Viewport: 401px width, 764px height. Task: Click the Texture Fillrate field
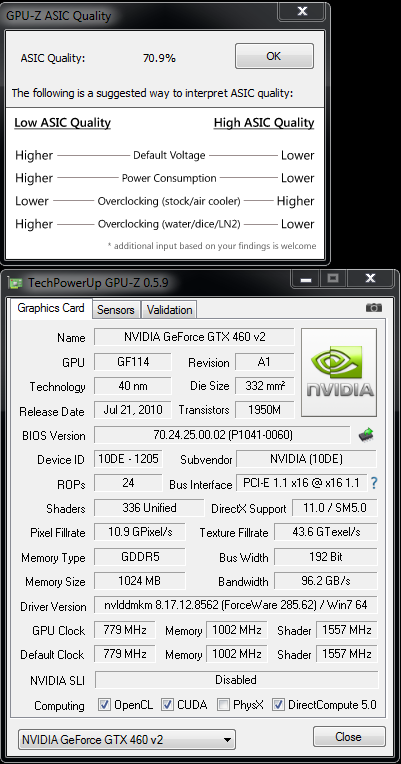tap(326, 532)
